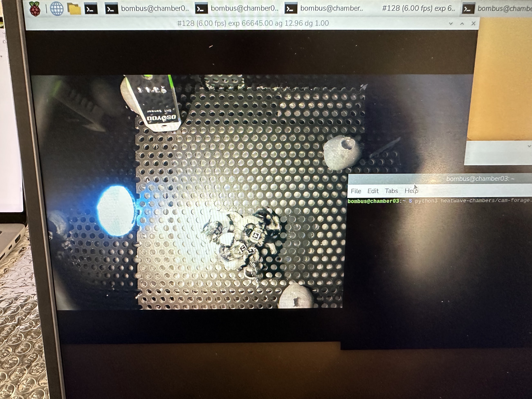The image size is (532, 399).
Task: Minimize the camera preview with the down chevron
Action: [451, 24]
